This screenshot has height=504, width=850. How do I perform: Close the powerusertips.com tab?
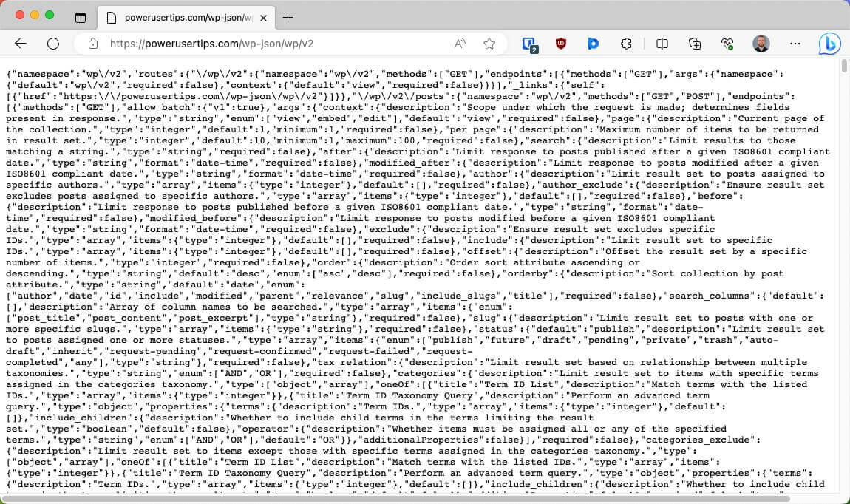pyautogui.click(x=263, y=16)
